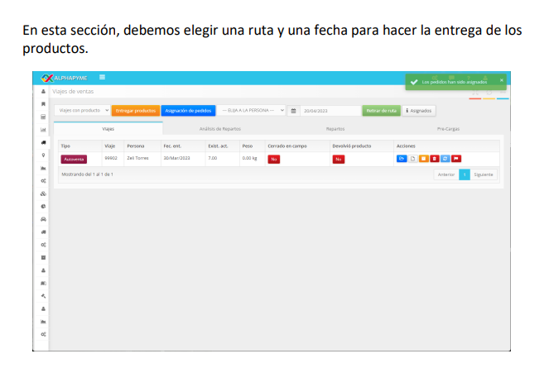Open the 'Viajes con producto' dropdown
The height and width of the screenshot is (392, 549).
point(83,110)
